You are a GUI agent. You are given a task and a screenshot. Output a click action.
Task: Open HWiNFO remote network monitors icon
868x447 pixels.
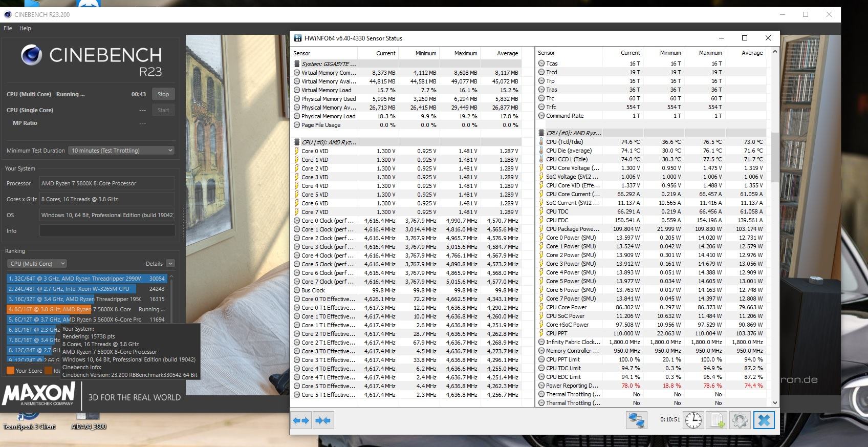pos(636,420)
